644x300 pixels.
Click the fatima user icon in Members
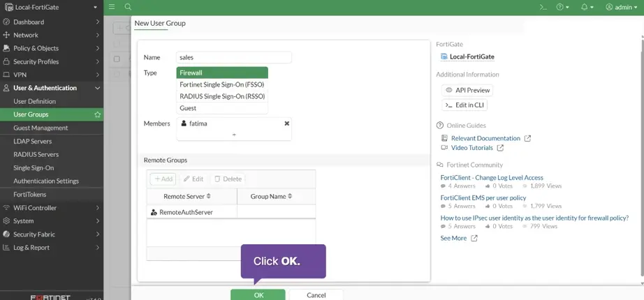184,123
